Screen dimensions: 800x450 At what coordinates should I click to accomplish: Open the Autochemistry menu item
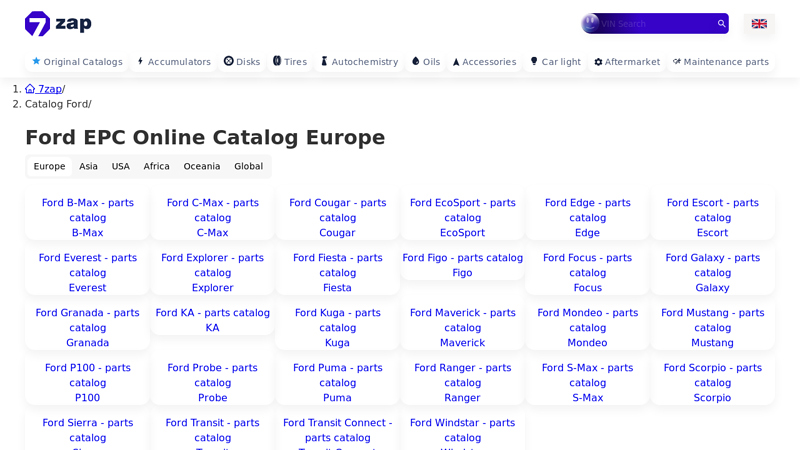click(360, 62)
